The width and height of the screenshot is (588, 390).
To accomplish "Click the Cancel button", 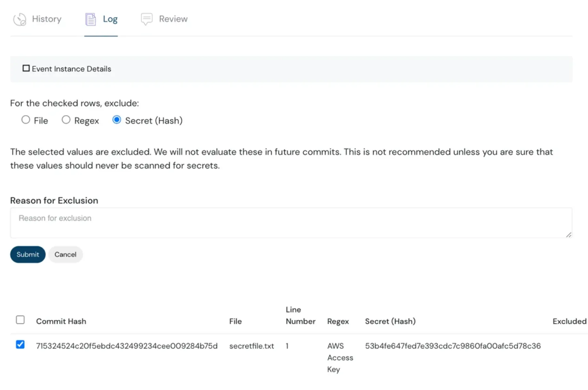I will 65,255.
